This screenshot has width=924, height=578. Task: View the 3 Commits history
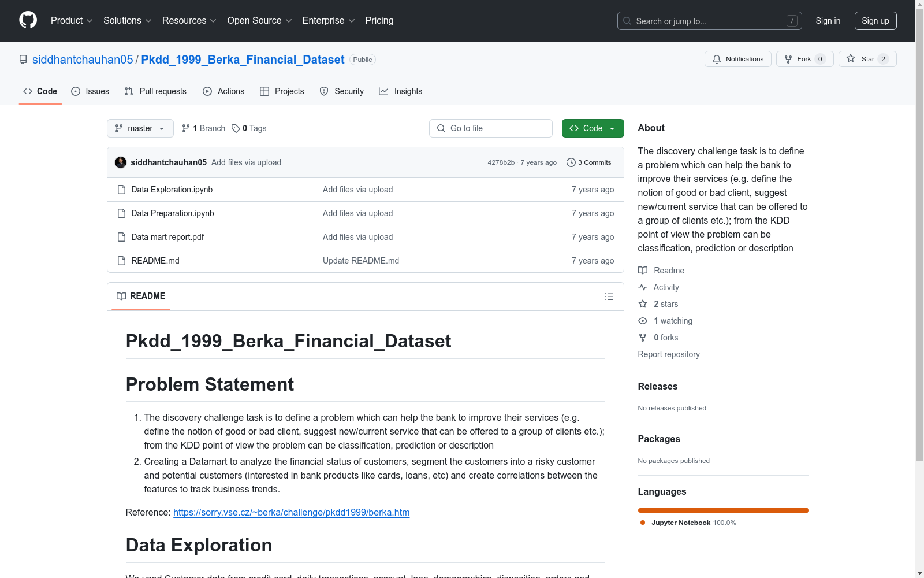point(589,162)
